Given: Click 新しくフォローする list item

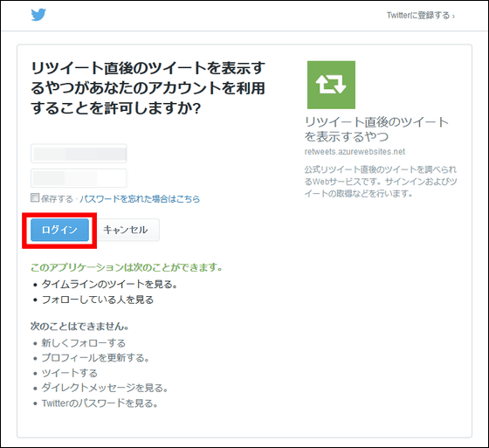Looking at the screenshot, I should pyautogui.click(x=83, y=343).
